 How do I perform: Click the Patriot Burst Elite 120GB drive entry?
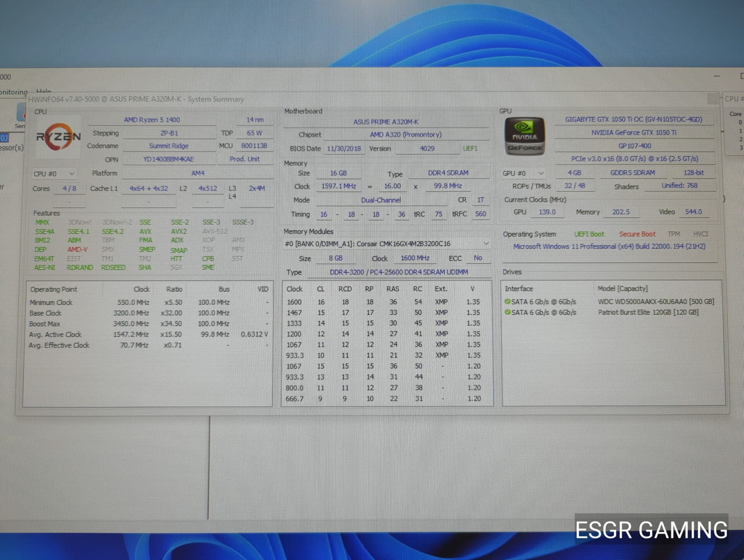click(648, 312)
